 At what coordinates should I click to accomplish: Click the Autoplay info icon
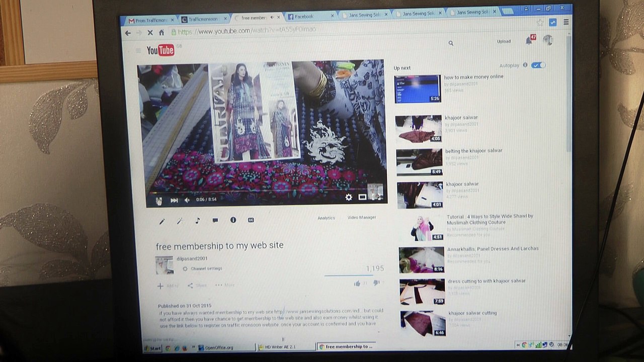(x=525, y=65)
